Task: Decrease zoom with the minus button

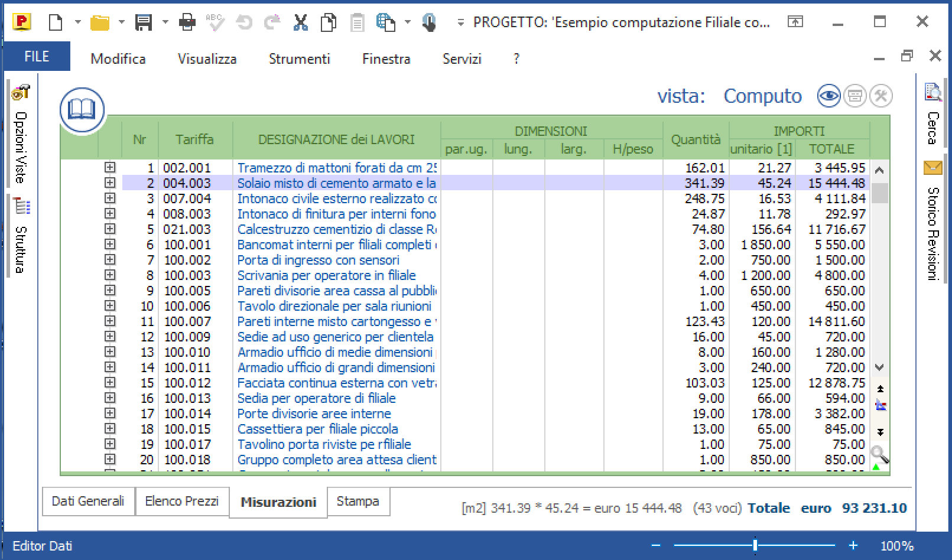Action: pos(655,545)
